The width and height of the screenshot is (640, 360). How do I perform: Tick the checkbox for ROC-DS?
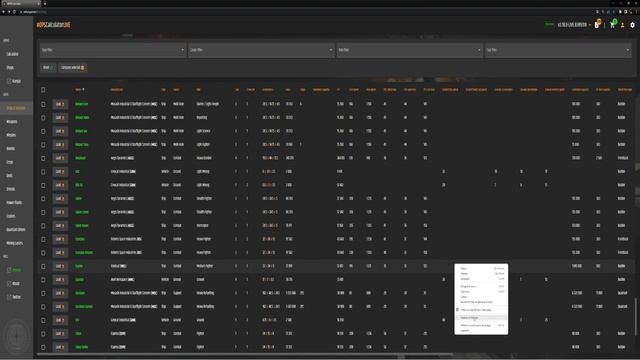click(x=43, y=185)
